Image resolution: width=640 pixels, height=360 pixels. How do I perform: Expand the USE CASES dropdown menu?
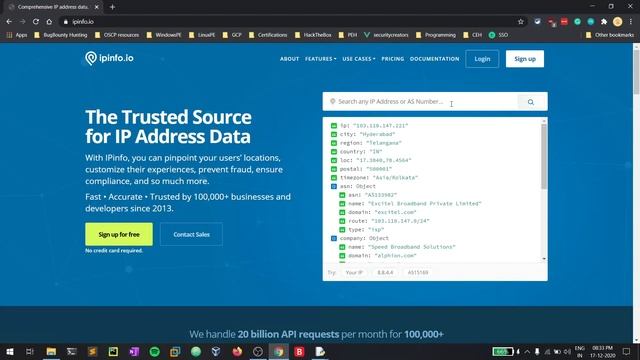click(359, 59)
